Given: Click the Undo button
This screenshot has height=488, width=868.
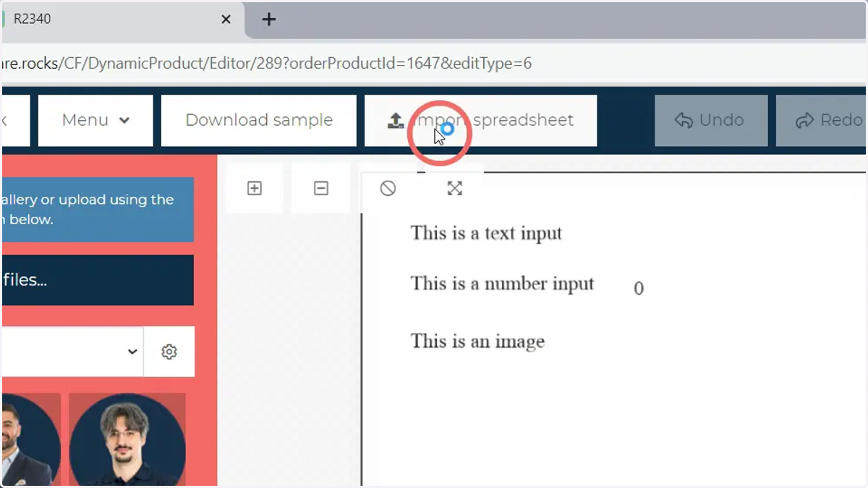Looking at the screenshot, I should (x=711, y=120).
